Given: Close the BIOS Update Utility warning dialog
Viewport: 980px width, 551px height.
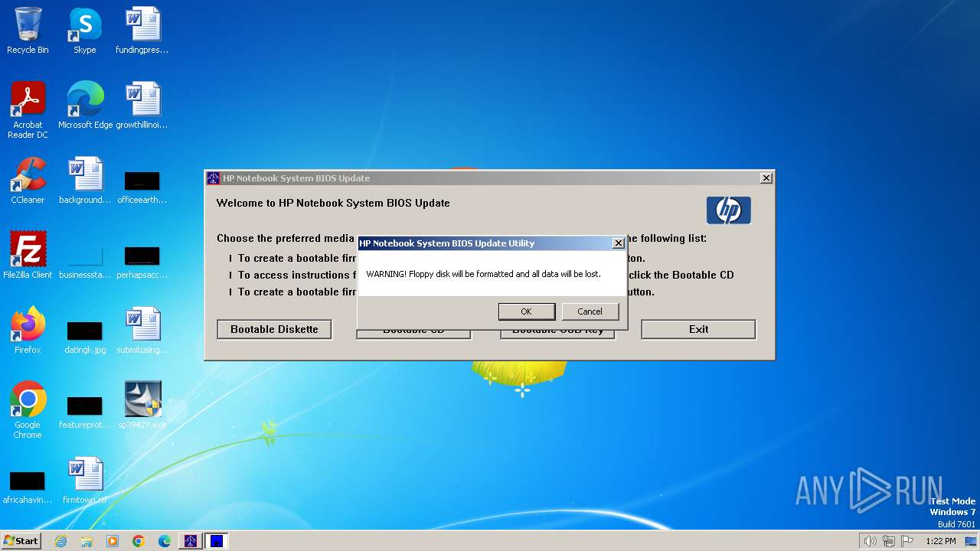Looking at the screenshot, I should pos(618,243).
